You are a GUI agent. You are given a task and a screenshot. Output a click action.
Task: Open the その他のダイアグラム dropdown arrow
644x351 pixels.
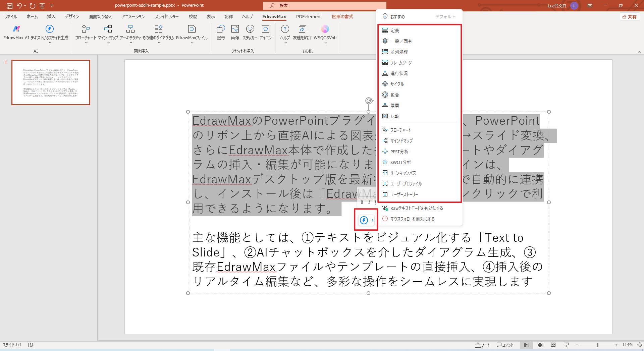pyautogui.click(x=159, y=43)
